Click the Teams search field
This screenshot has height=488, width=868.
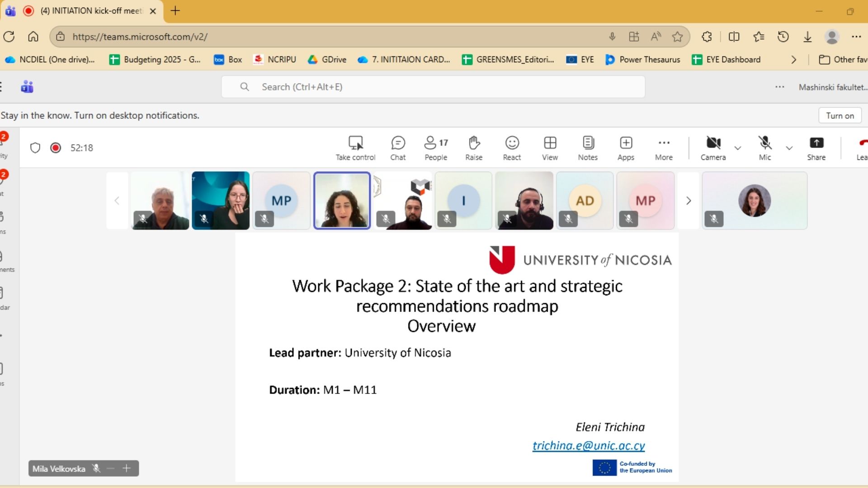tap(433, 87)
